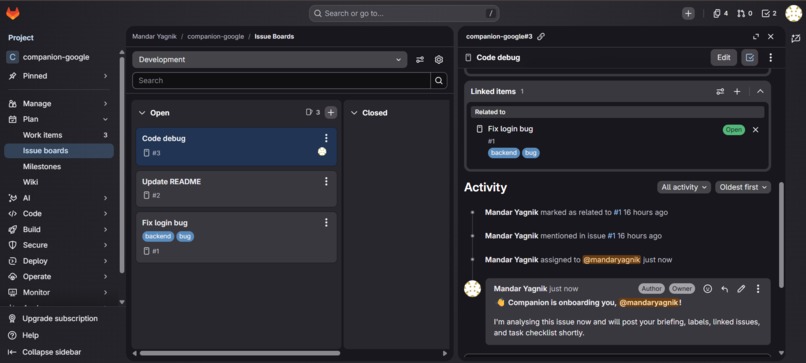
Task: Remove Fix login bug linked item
Action: click(x=756, y=130)
